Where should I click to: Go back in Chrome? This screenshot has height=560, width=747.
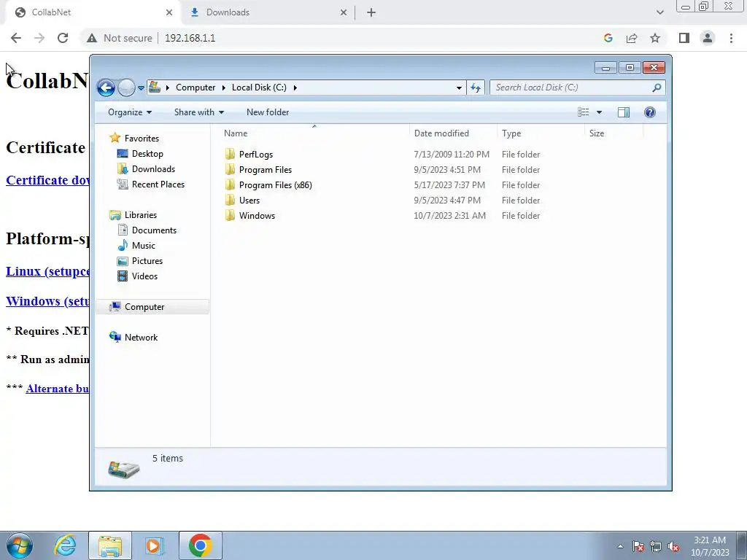(16, 38)
